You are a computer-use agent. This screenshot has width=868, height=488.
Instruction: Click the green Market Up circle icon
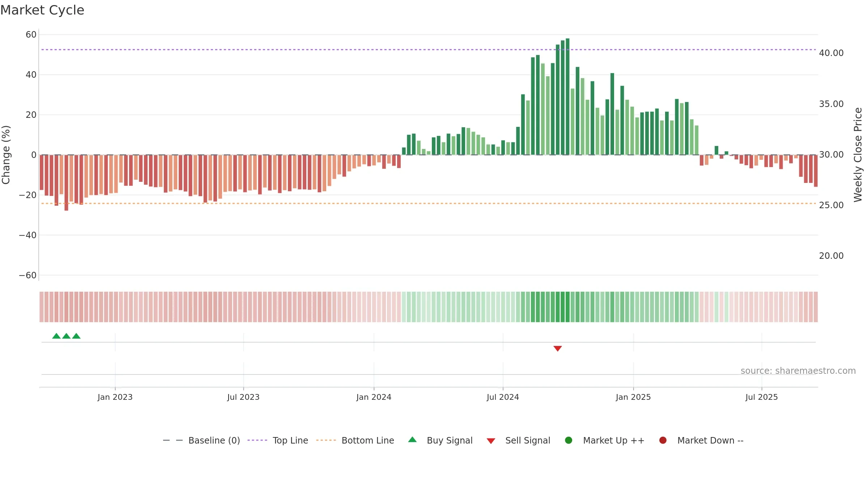pyautogui.click(x=569, y=440)
